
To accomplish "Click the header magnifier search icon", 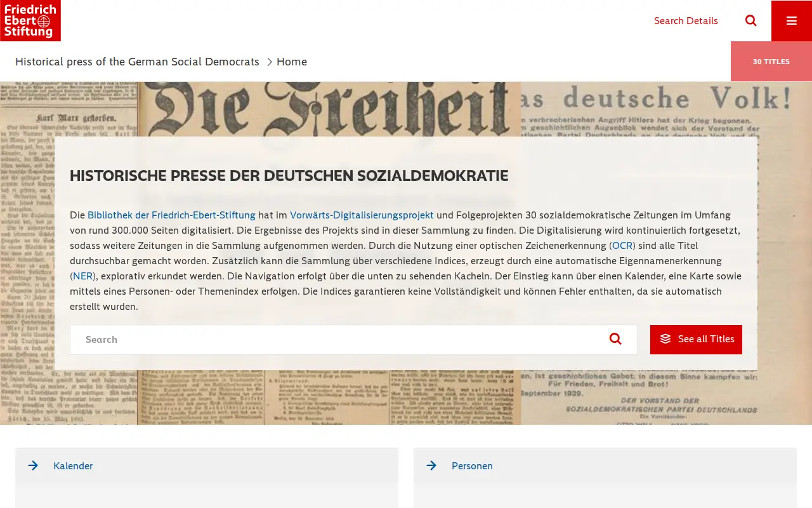I will [x=751, y=20].
